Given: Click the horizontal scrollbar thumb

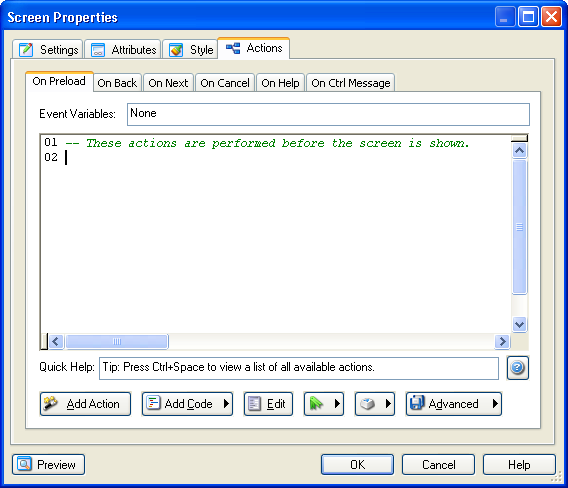Looking at the screenshot, I should click(117, 342).
